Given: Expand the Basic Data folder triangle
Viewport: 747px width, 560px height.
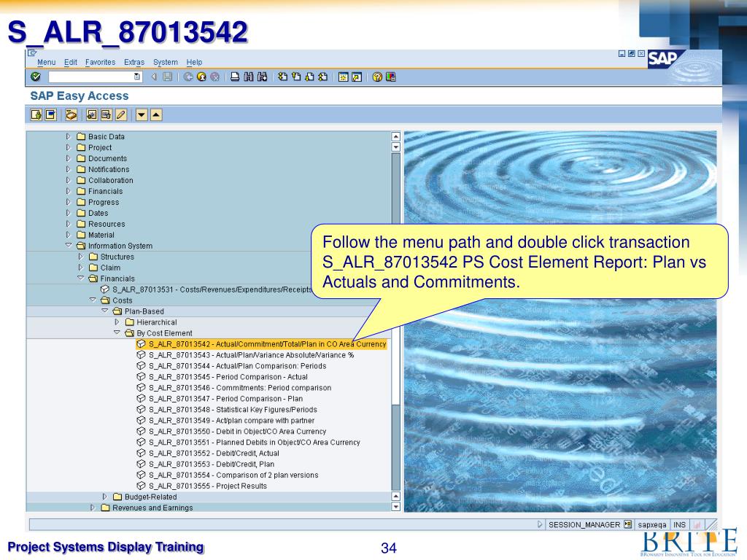Looking at the screenshot, I should [68, 136].
